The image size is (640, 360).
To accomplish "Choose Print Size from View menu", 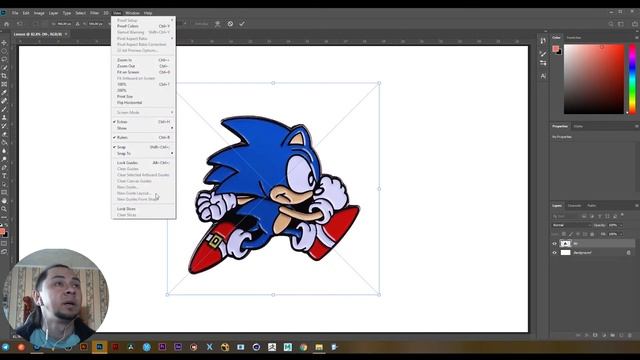I will [143, 96].
